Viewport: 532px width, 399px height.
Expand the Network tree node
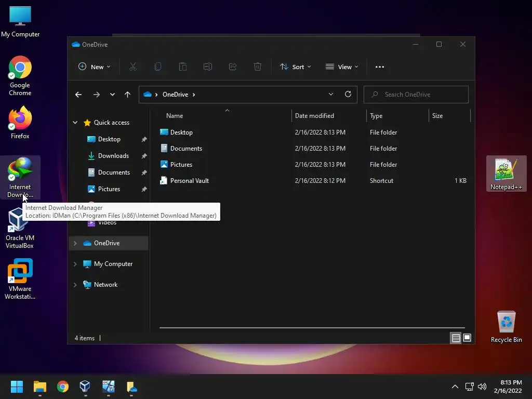(x=75, y=285)
